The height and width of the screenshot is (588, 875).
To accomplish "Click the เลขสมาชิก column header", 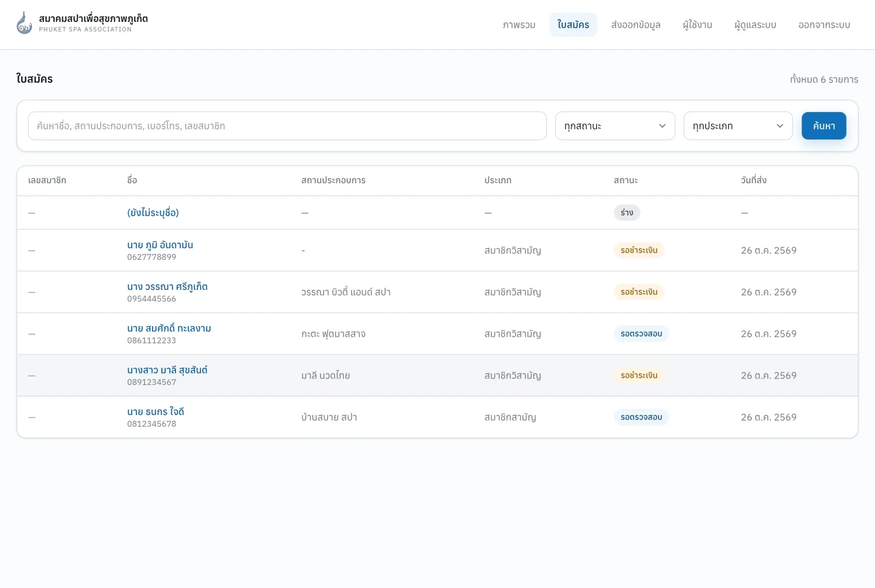I will [x=47, y=181].
